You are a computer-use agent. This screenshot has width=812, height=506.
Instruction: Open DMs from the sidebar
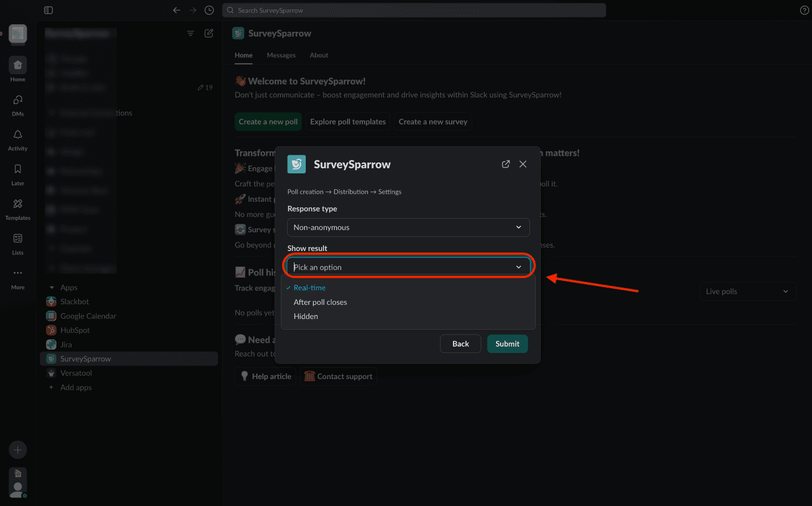tap(18, 100)
